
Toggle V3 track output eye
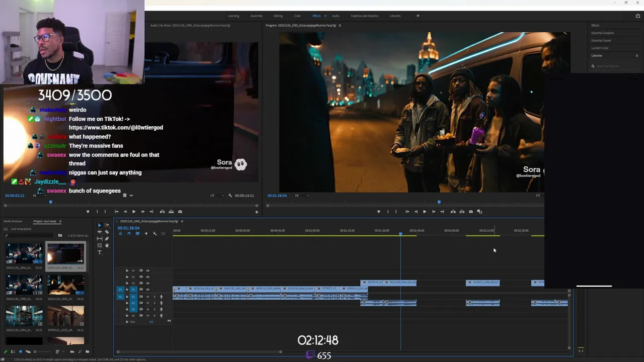[147, 277]
